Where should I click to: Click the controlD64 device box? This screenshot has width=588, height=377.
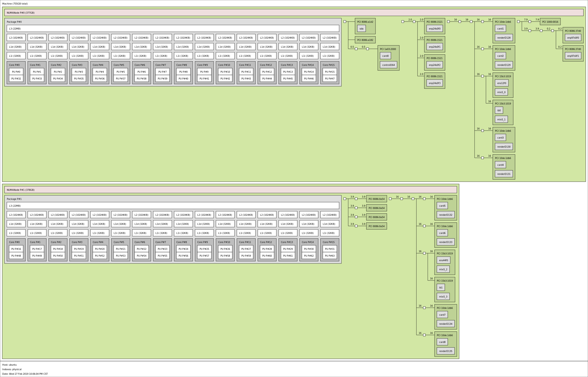pyautogui.click(x=388, y=65)
